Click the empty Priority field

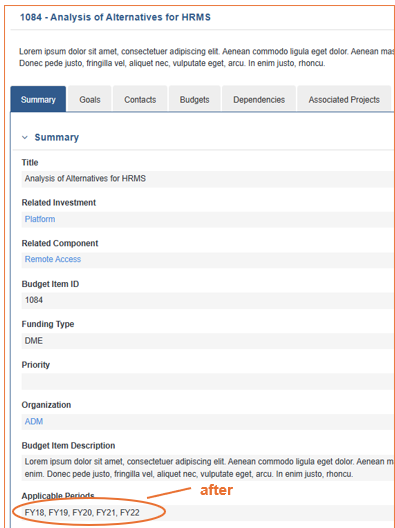(x=208, y=381)
